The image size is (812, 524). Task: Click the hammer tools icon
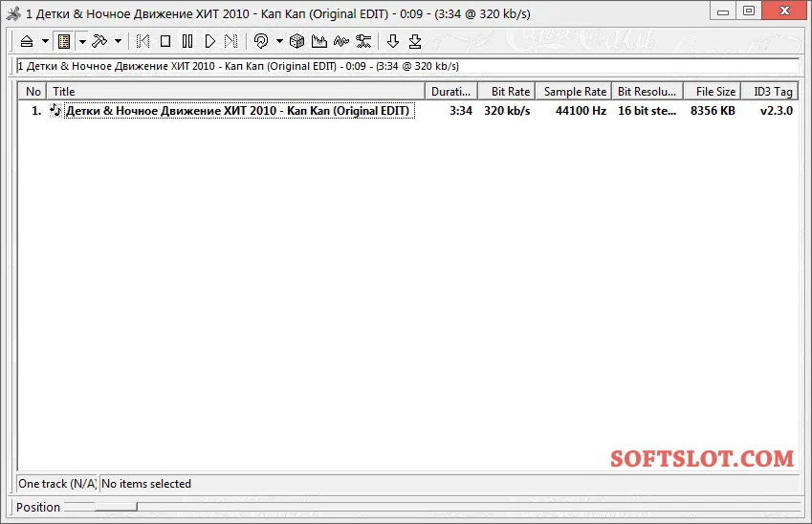pos(99,41)
